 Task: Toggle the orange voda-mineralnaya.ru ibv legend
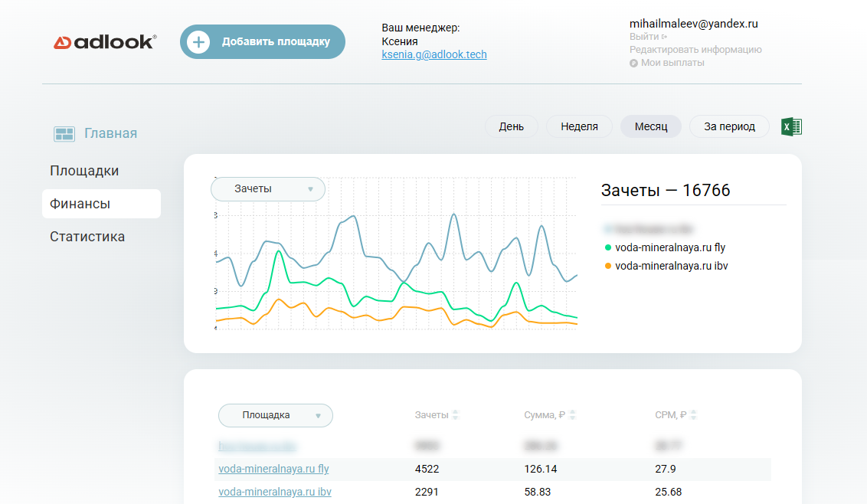coord(663,266)
